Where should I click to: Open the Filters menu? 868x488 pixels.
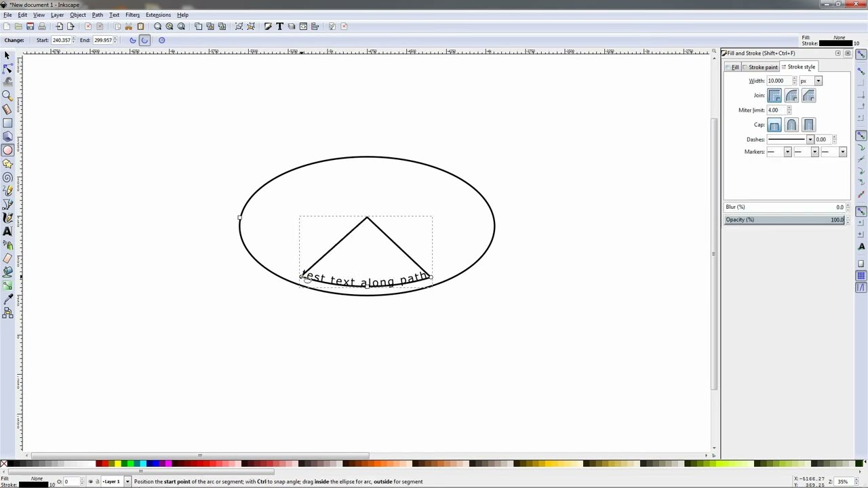point(132,15)
